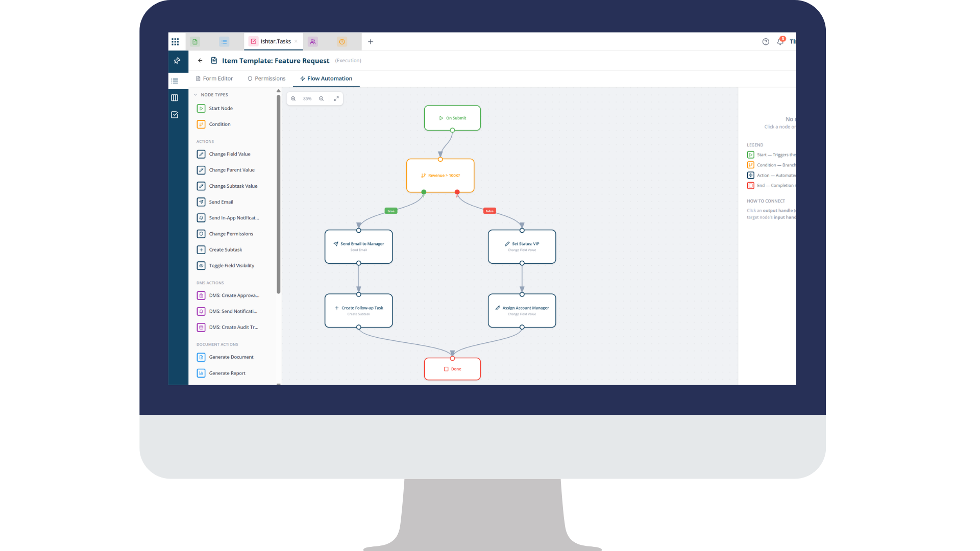Image resolution: width=980 pixels, height=551 pixels.
Task: Open the notifications bell
Action: [780, 42]
